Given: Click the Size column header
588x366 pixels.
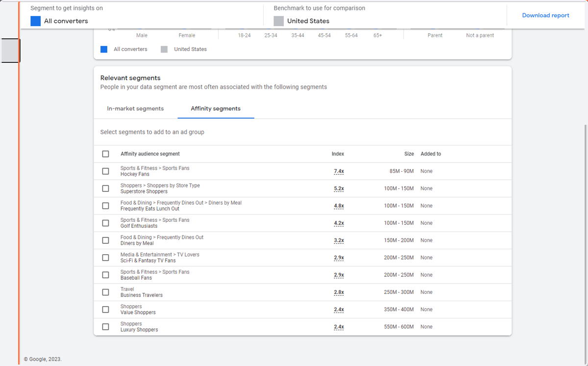Looking at the screenshot, I should [409, 154].
